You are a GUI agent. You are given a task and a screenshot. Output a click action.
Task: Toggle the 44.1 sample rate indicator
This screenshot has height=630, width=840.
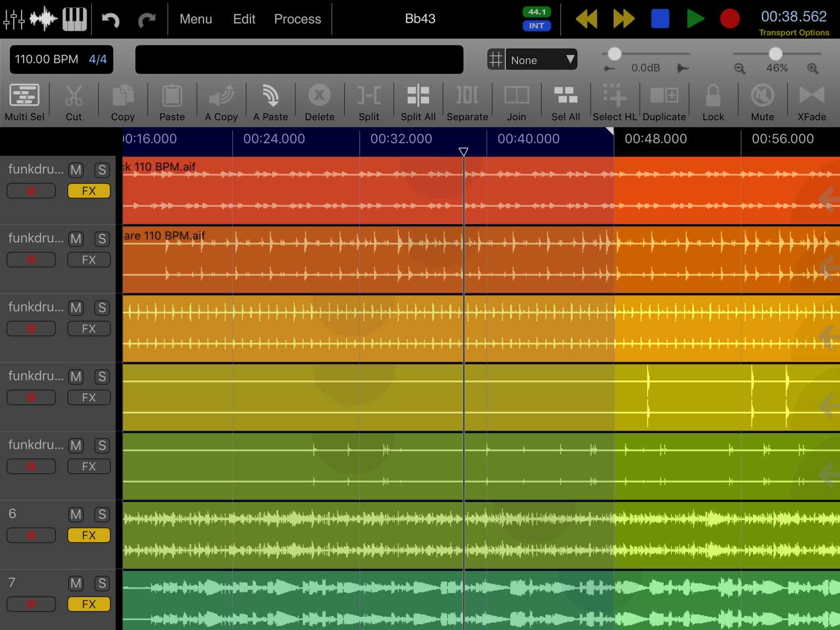coord(537,12)
